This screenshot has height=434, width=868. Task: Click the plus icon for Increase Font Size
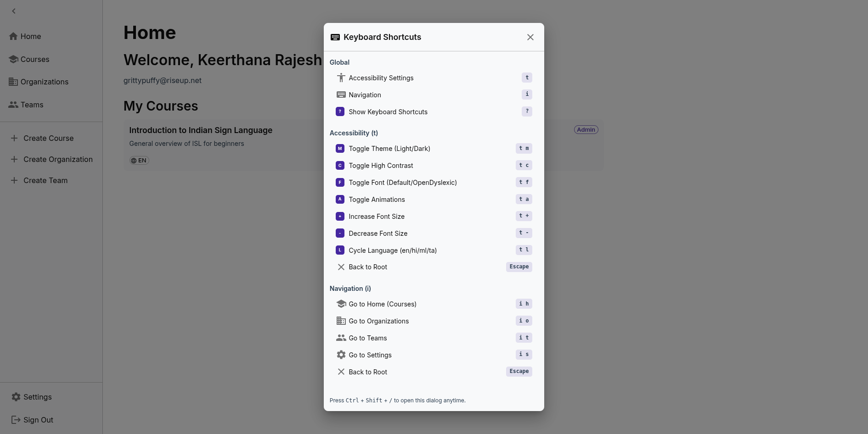click(340, 216)
